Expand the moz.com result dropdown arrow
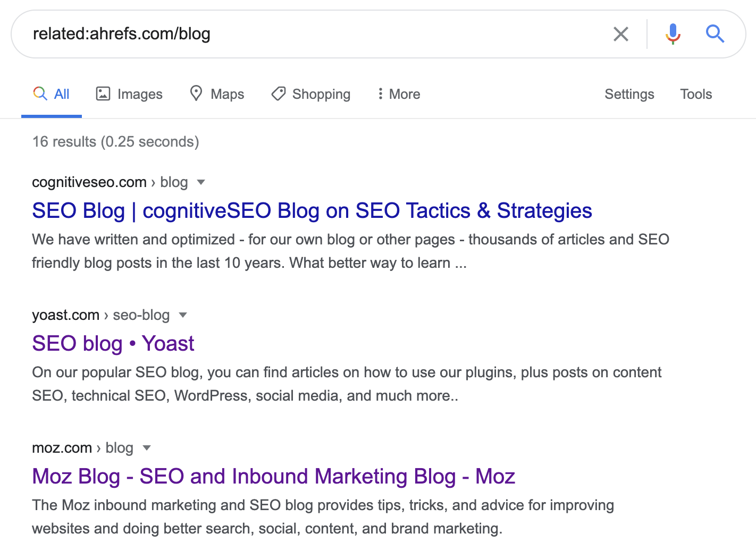 pyautogui.click(x=147, y=448)
